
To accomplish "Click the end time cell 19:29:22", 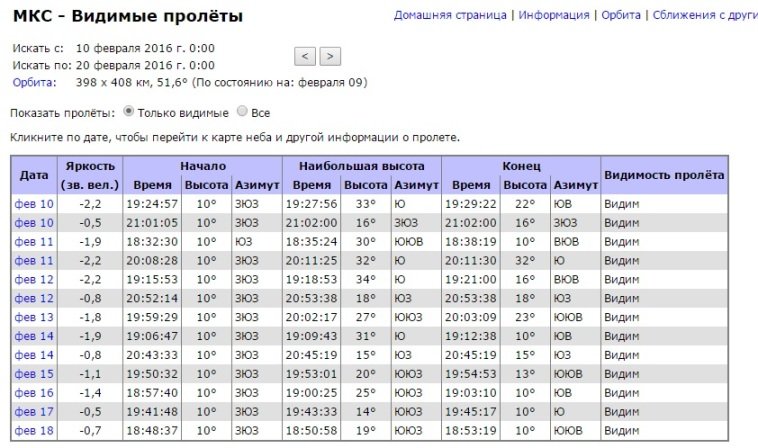I will coord(471,204).
